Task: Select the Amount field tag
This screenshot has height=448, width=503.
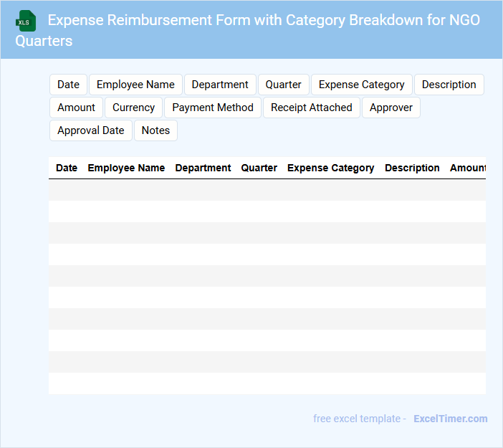Action: coord(76,108)
